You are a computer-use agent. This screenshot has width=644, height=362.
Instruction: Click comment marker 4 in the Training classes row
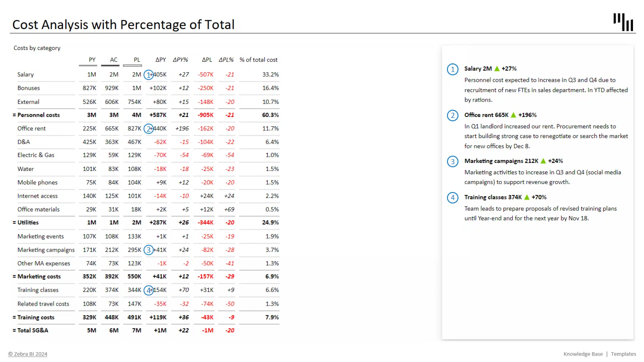pyautogui.click(x=148, y=290)
